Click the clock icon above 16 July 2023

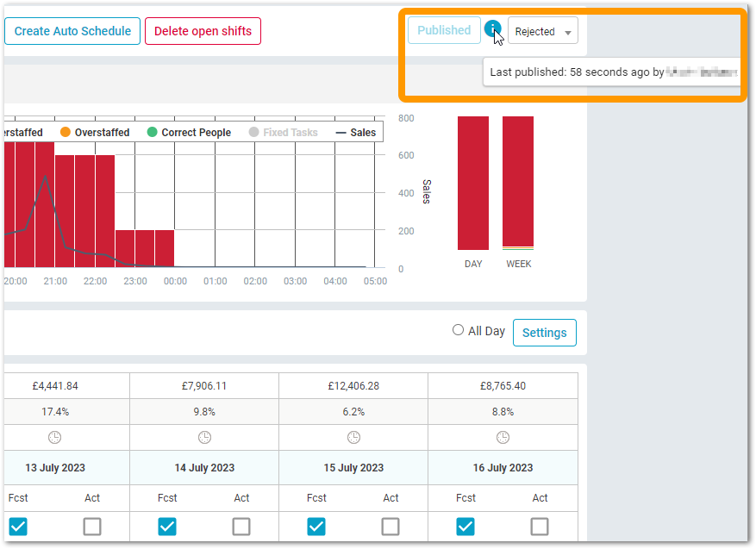pyautogui.click(x=503, y=437)
